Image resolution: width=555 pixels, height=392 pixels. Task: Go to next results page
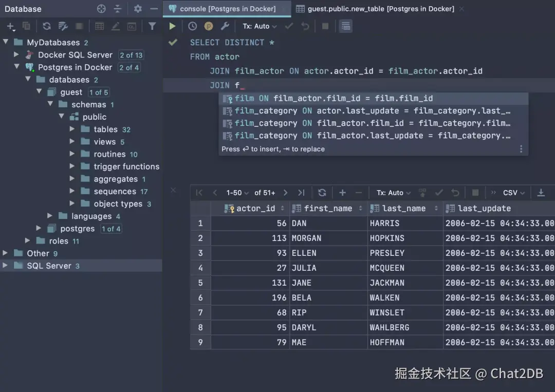[x=285, y=193]
